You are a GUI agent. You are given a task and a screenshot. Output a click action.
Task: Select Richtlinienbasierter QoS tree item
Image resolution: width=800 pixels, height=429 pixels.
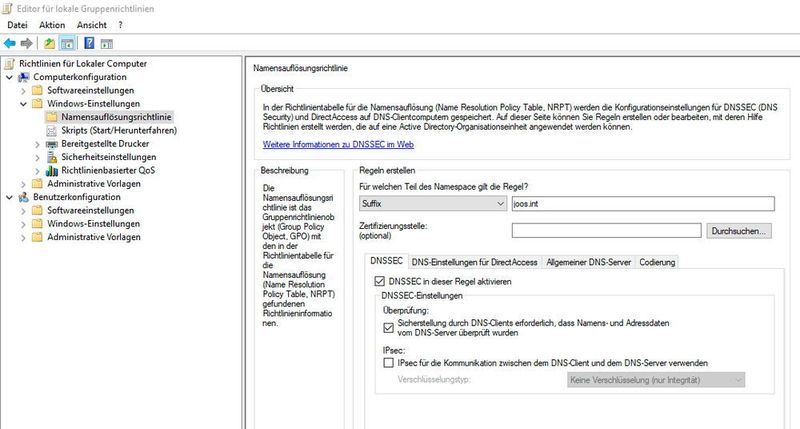point(108,170)
